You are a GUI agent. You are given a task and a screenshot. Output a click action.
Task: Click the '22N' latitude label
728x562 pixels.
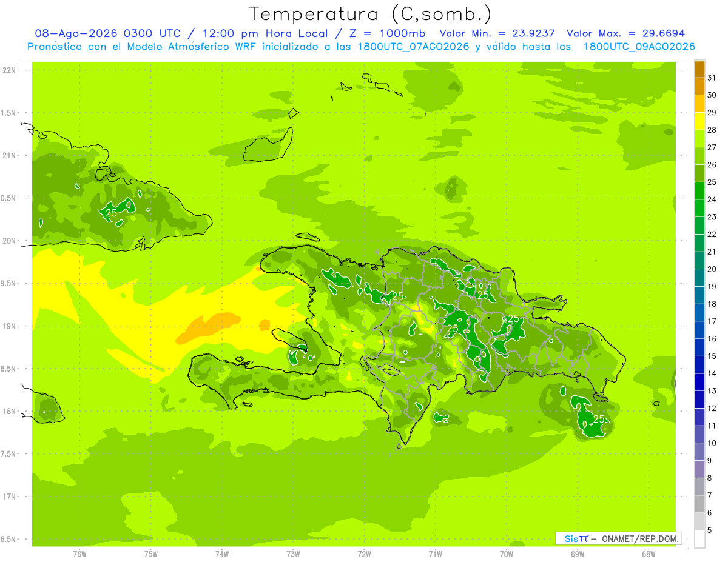point(9,70)
